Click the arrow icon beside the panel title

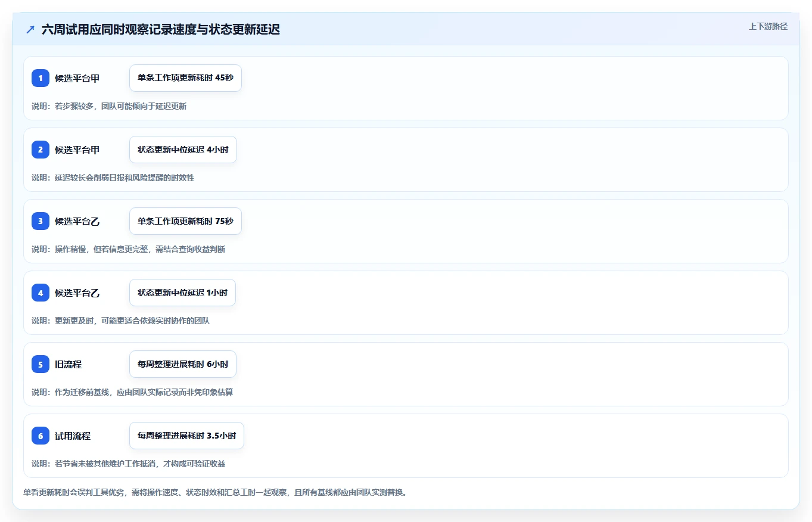click(x=30, y=30)
